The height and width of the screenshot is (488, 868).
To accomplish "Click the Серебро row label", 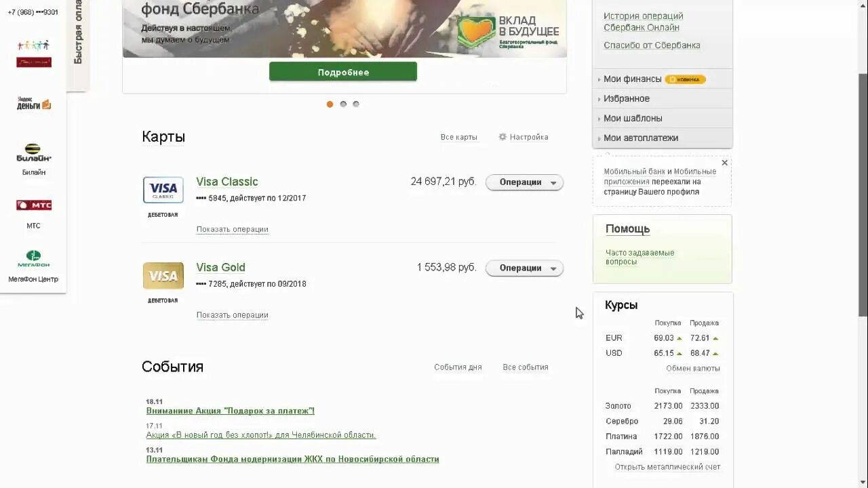I will [x=622, y=422].
